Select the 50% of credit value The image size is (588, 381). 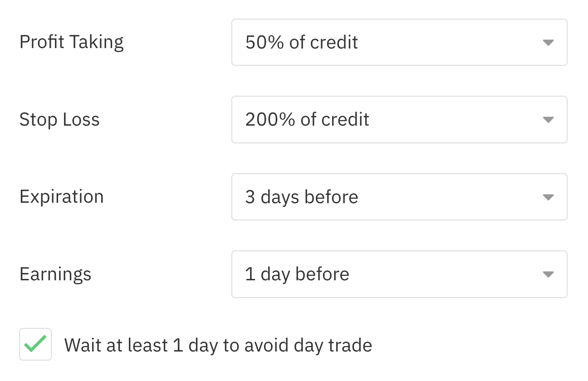pos(301,42)
